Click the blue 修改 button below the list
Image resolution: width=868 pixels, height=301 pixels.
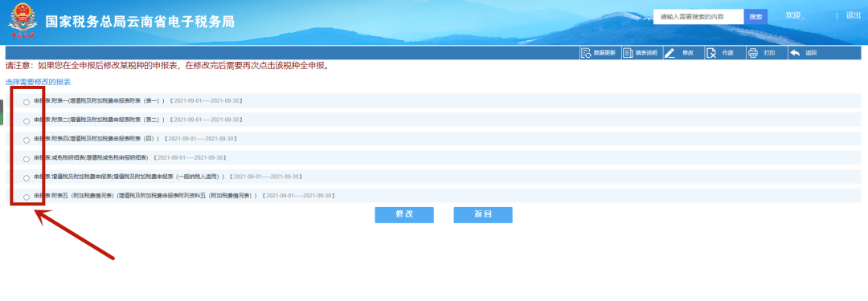404,215
